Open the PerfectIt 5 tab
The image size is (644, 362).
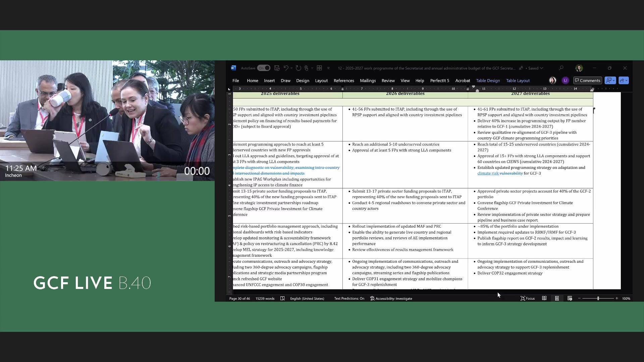click(x=439, y=80)
